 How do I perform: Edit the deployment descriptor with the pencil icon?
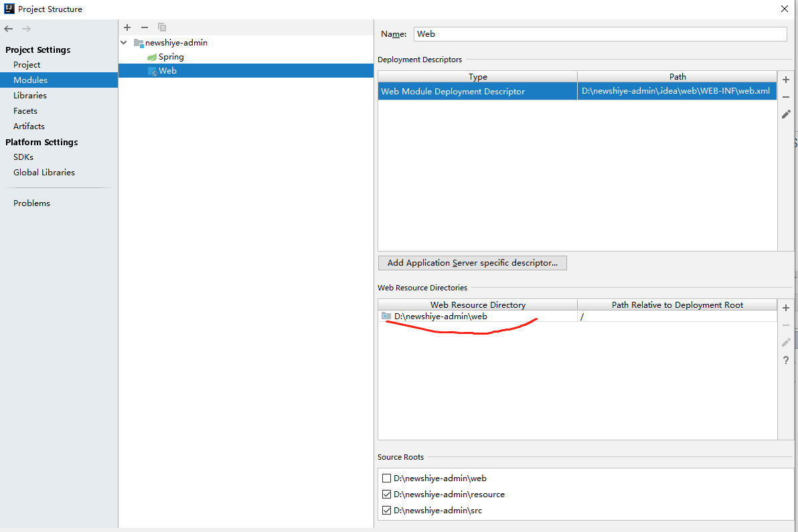coord(786,114)
